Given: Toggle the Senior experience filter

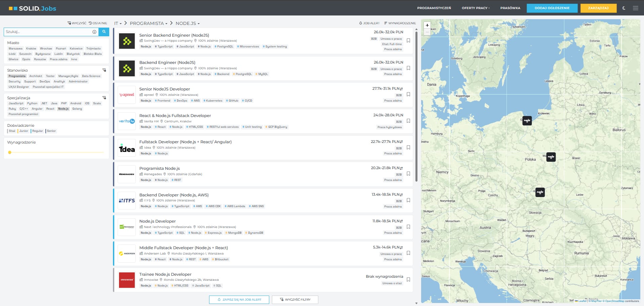Looking at the screenshot, I should (51, 131).
